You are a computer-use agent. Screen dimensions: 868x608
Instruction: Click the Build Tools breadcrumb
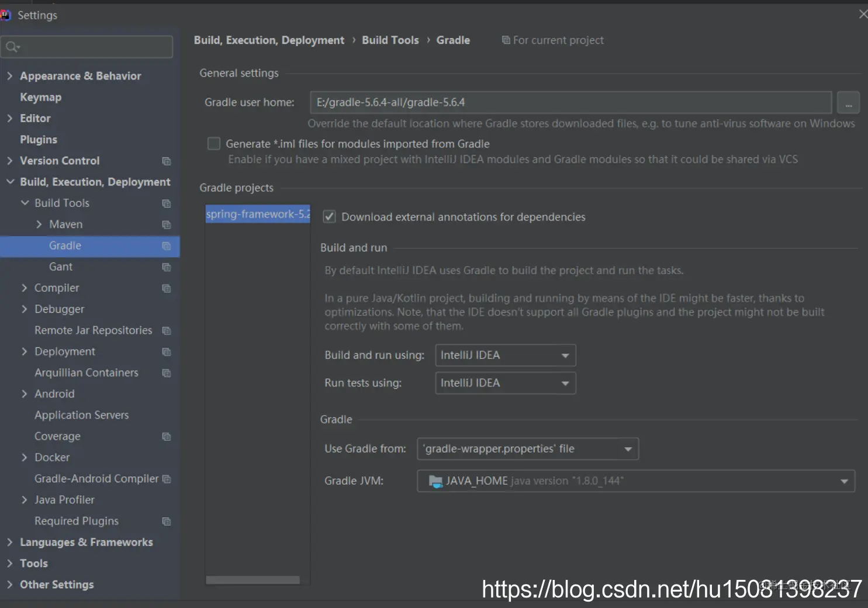coord(390,40)
